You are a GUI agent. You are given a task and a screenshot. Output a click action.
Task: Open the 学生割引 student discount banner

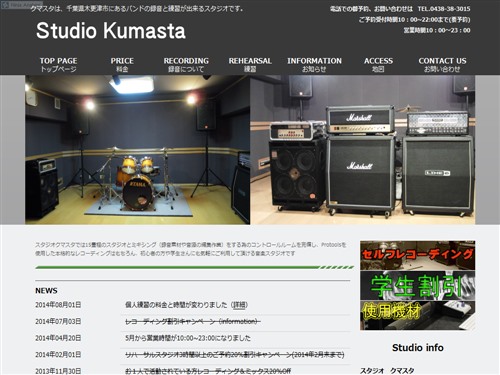coord(417,286)
